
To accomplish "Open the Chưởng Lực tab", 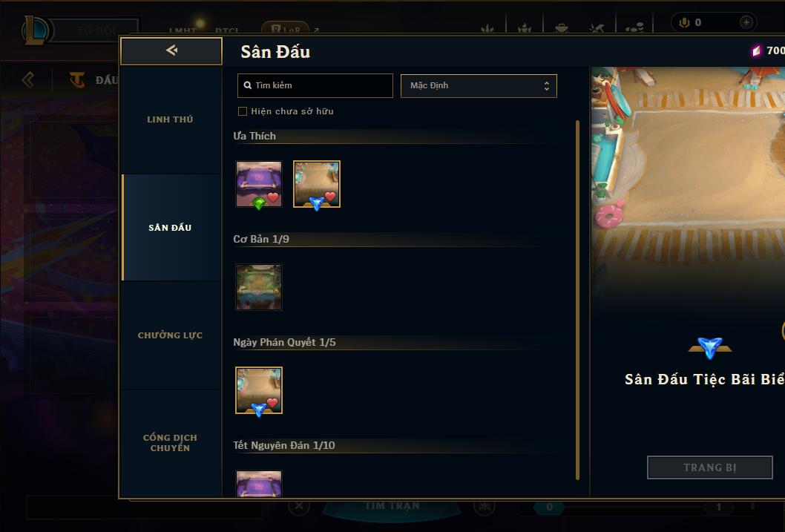I will (170, 335).
